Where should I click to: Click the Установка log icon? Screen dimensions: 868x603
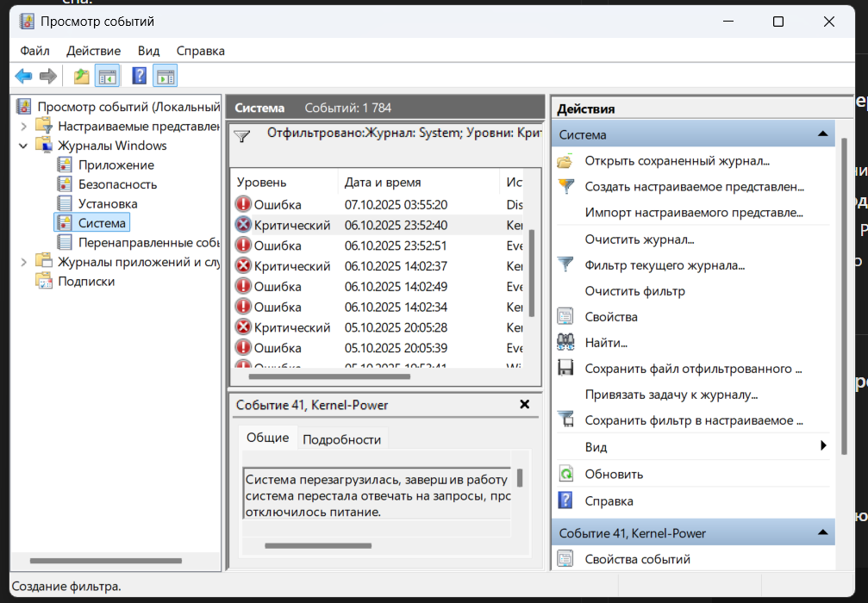pyautogui.click(x=65, y=203)
